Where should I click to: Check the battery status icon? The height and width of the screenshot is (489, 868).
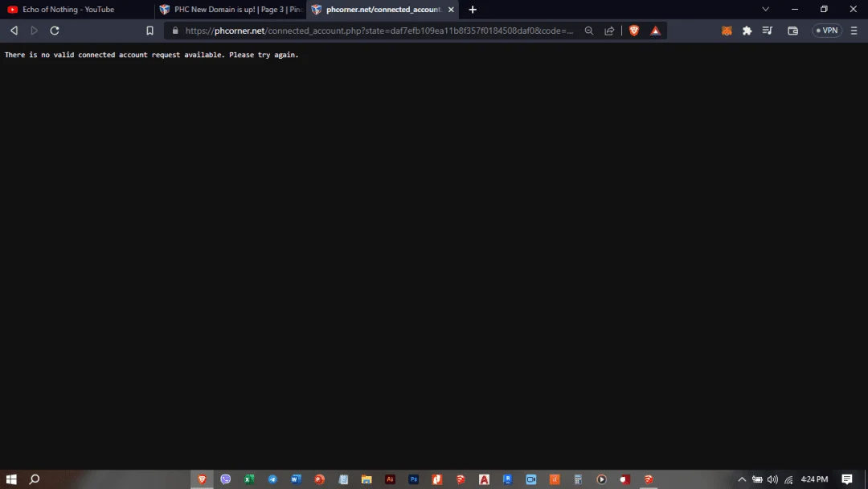point(757,479)
